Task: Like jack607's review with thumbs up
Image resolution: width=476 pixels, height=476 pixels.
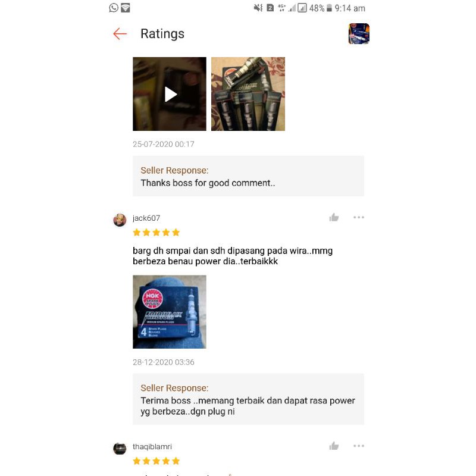Action: (x=334, y=217)
